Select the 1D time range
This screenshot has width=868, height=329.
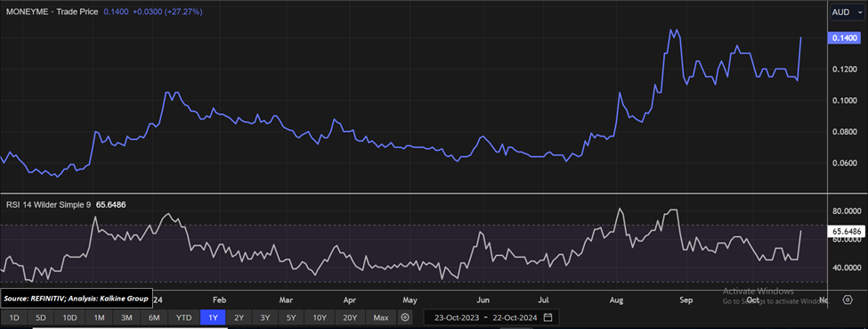(15, 318)
